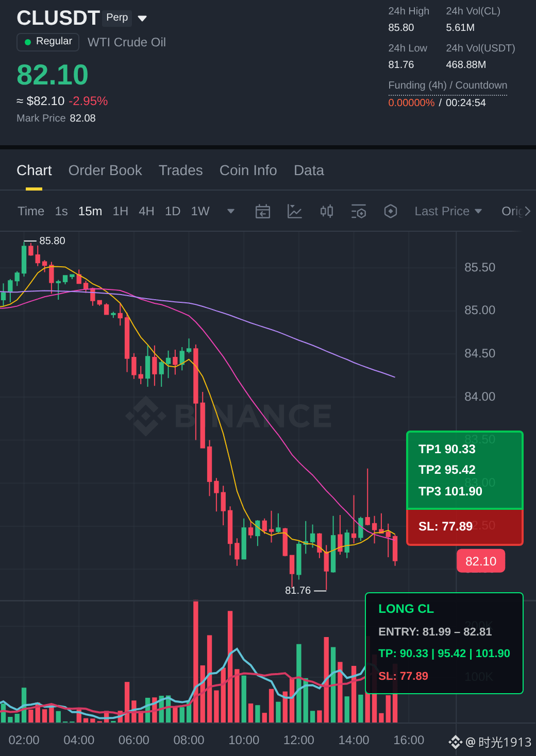Tap the 24h High value 85.80
The image size is (536, 756).
pyautogui.click(x=401, y=28)
